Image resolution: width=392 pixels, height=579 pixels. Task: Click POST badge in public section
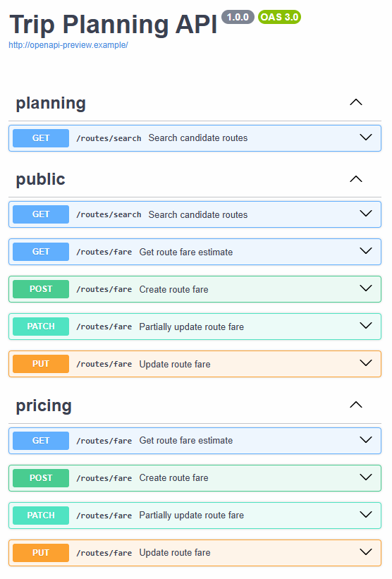pyautogui.click(x=41, y=289)
